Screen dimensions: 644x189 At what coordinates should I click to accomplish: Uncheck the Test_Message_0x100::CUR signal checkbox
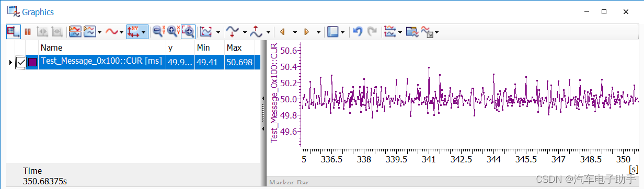coord(21,62)
